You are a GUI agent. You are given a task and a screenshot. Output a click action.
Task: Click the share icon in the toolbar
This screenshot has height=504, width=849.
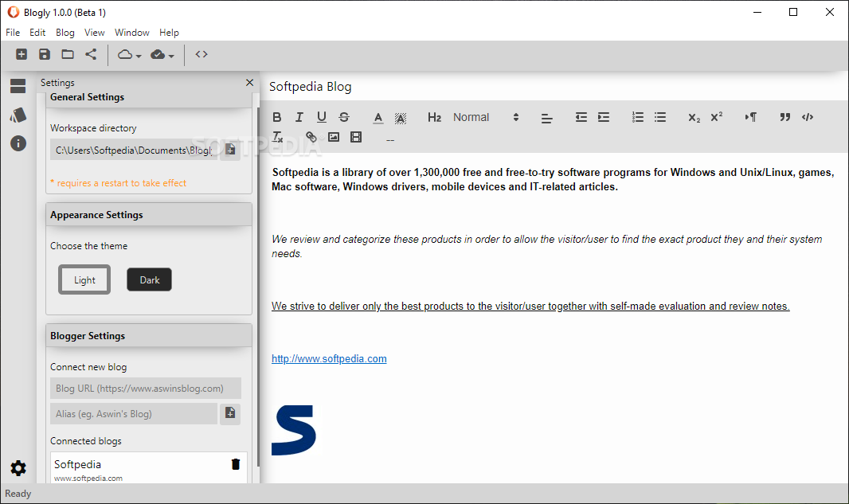pyautogui.click(x=91, y=54)
